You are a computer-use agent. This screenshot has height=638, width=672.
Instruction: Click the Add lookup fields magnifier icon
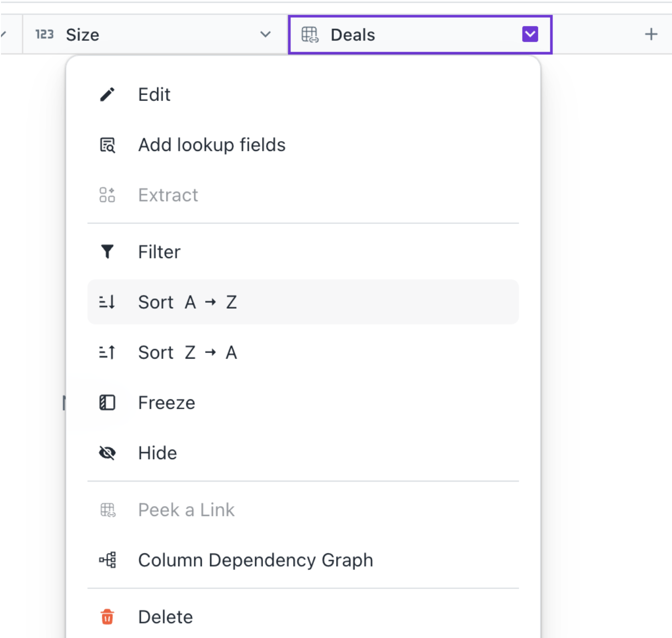(x=107, y=145)
